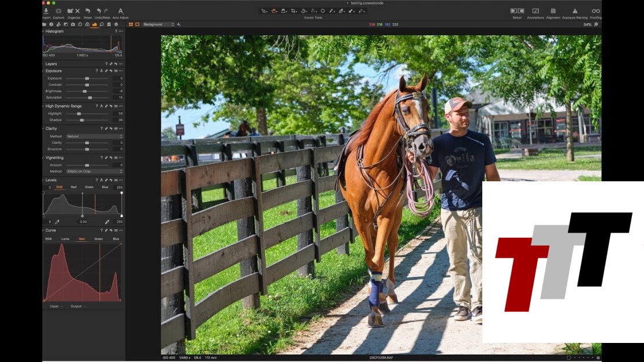Screen dimensions: 644x362
Task: Pick shadow point with Levels eyedropper
Action: coord(57,222)
